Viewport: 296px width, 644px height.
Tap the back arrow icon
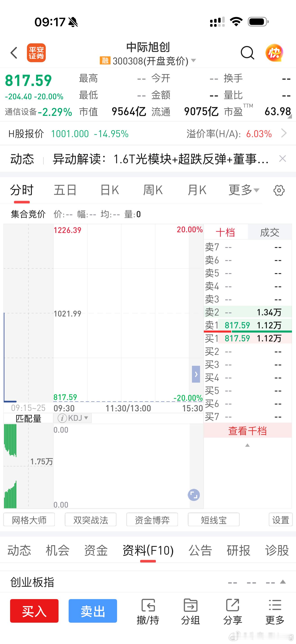tap(14, 53)
